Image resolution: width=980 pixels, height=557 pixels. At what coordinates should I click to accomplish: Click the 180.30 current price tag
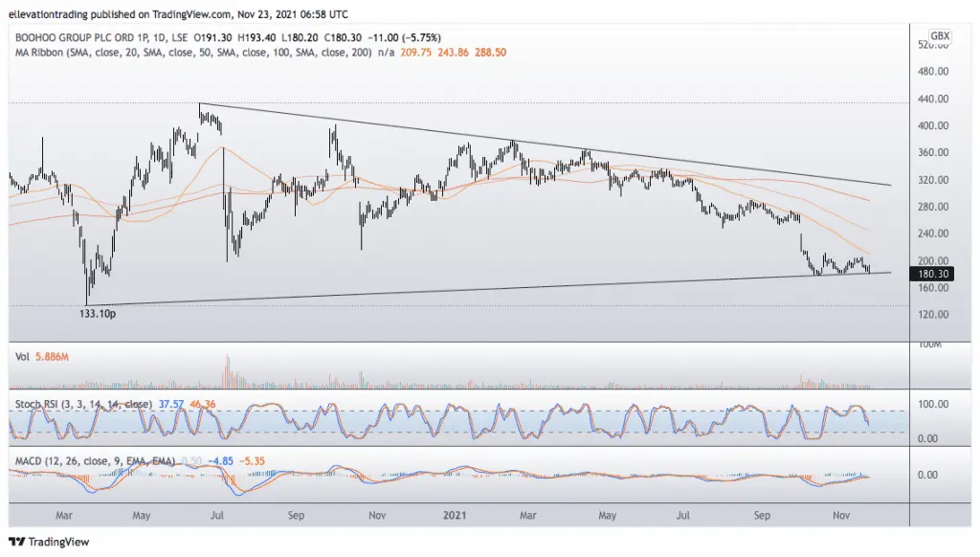point(932,273)
